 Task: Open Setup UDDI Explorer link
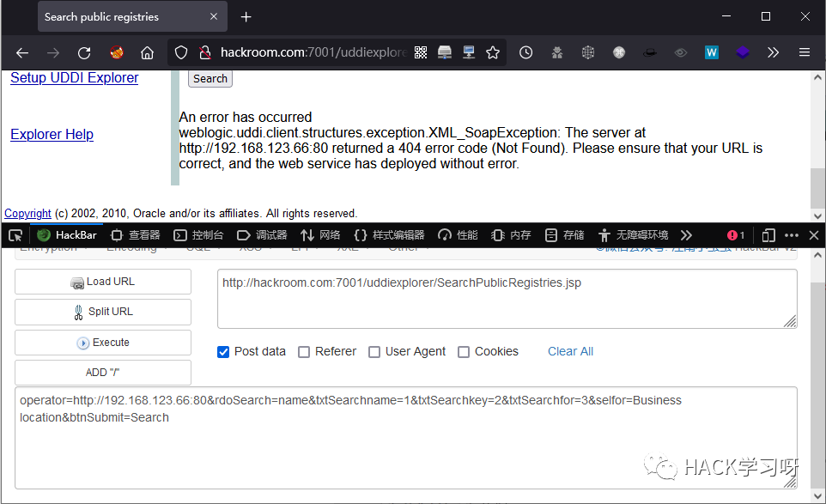pos(75,78)
